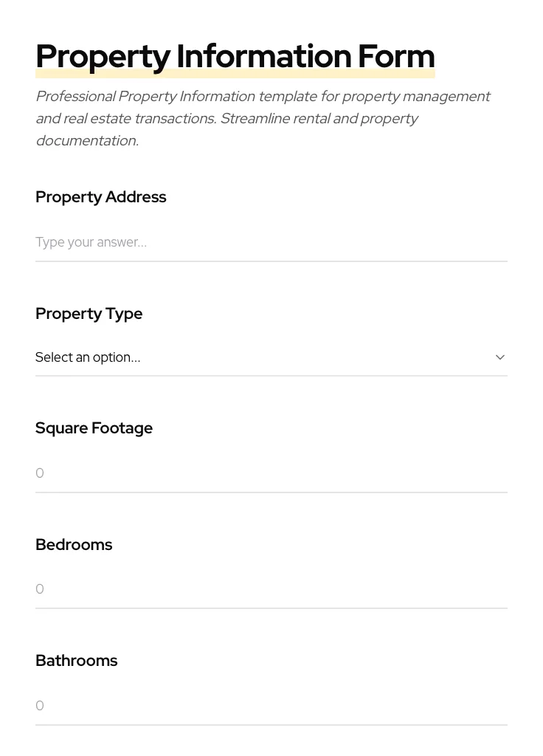Click the zero placeholder under Bathrooms
This screenshot has height=756, width=543.
pyautogui.click(x=40, y=705)
